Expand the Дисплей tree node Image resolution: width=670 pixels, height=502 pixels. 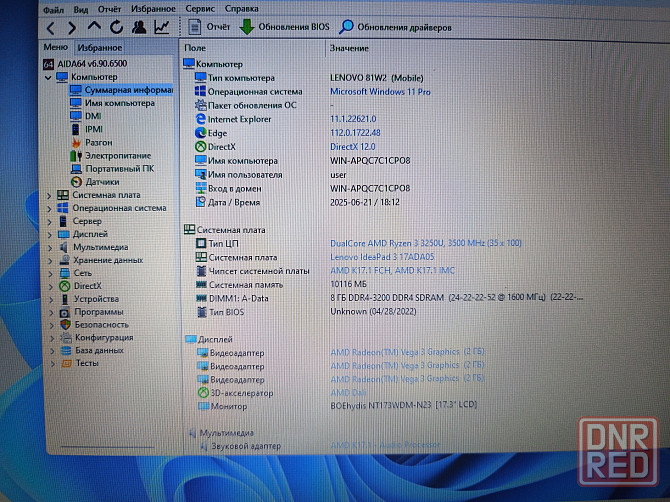tap(50, 235)
